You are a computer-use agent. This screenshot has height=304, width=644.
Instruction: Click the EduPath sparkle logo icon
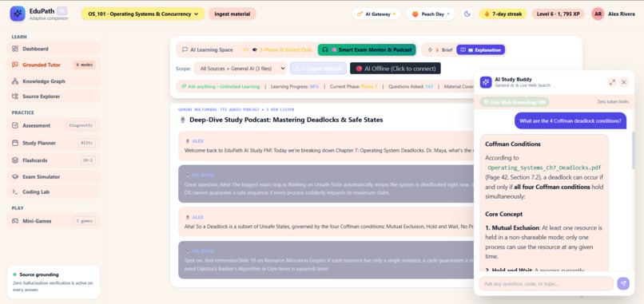click(x=18, y=14)
